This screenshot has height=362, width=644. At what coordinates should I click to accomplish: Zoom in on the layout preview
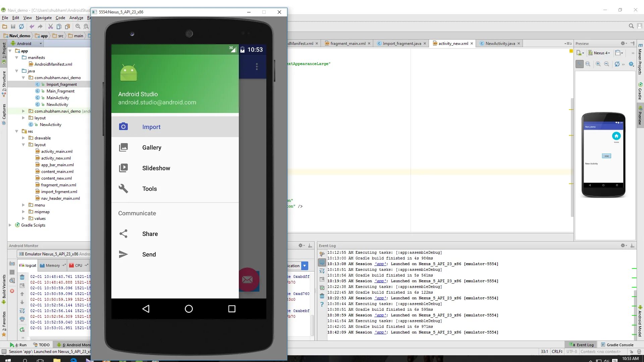[598, 64]
